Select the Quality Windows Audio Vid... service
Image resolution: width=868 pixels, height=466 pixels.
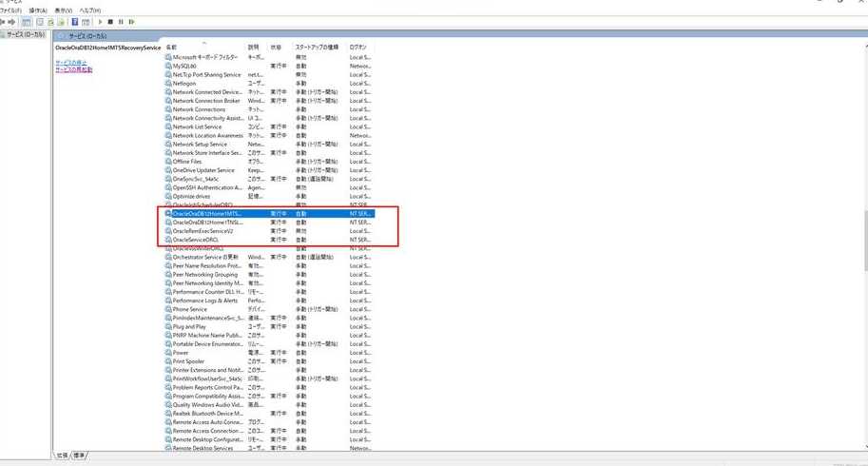click(x=270, y=404)
